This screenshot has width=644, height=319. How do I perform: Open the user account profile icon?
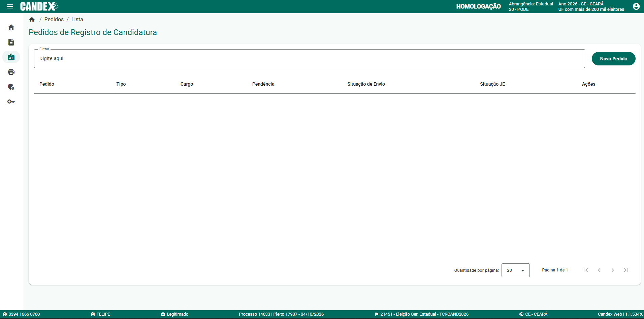636,6
